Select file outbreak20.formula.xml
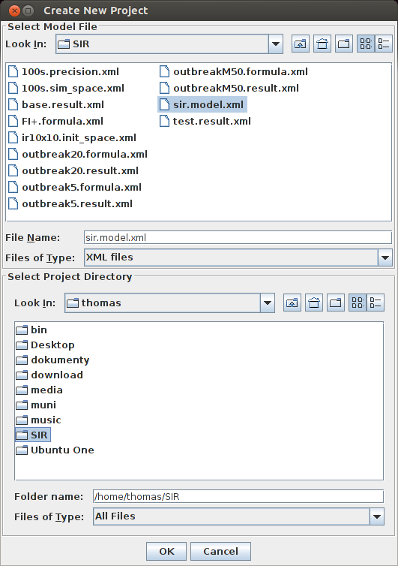The height and width of the screenshot is (566, 398). pos(78,154)
